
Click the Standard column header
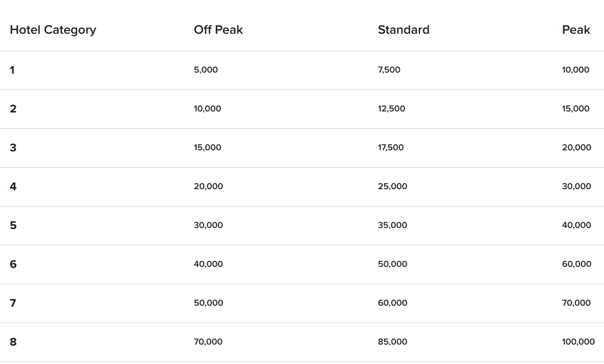[404, 30]
